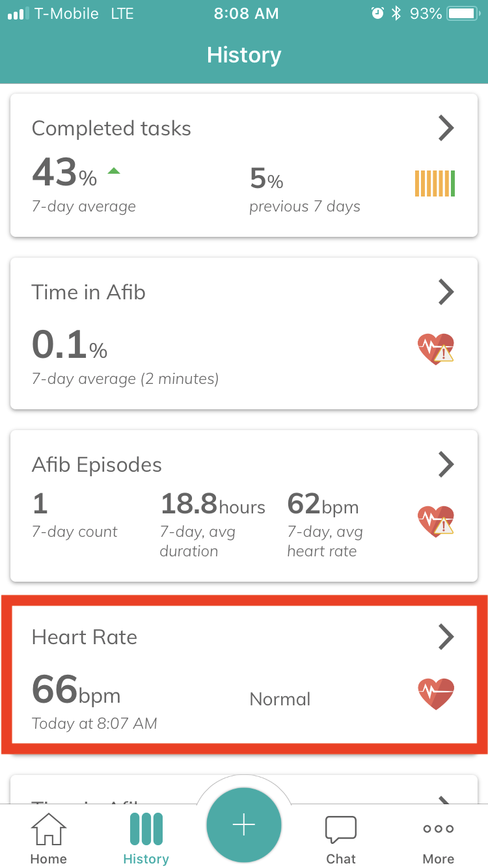Tap the Completed tasks bar chart
Screen dimensions: 488x868
(435, 183)
